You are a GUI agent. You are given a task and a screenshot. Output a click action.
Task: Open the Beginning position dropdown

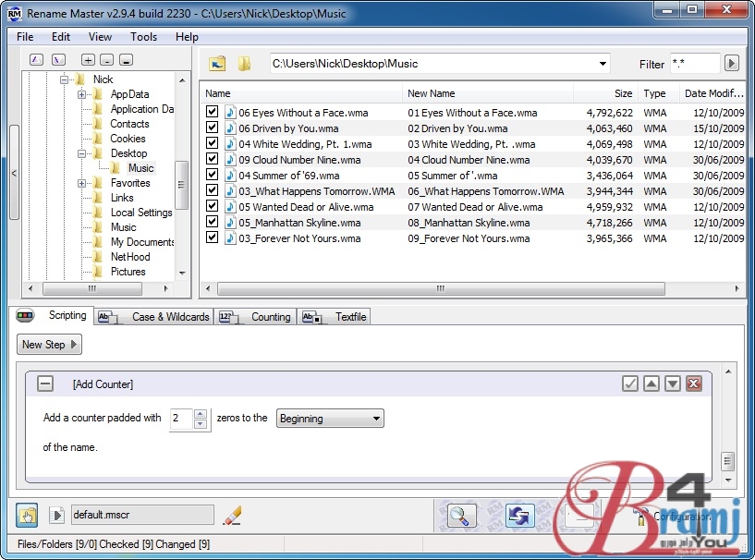click(x=330, y=419)
